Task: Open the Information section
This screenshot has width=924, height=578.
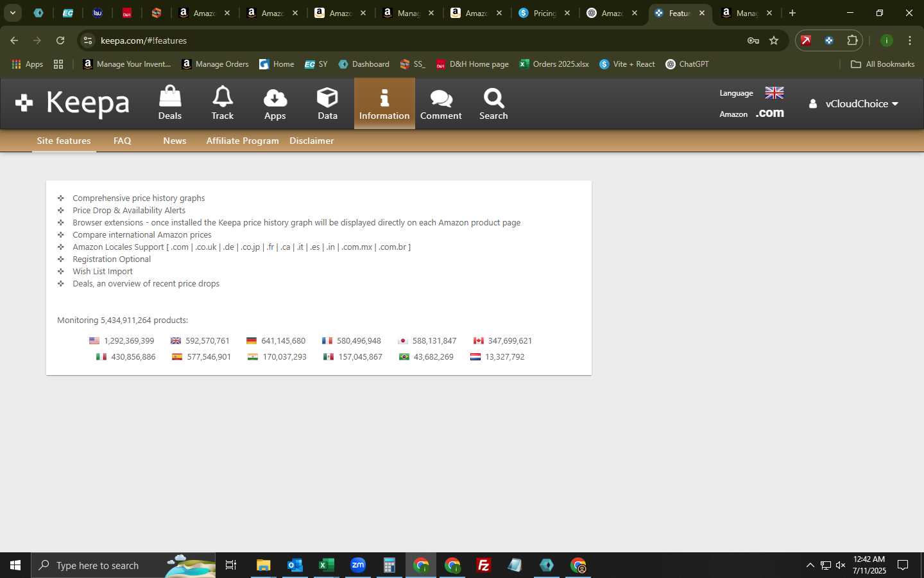Action: click(x=384, y=103)
